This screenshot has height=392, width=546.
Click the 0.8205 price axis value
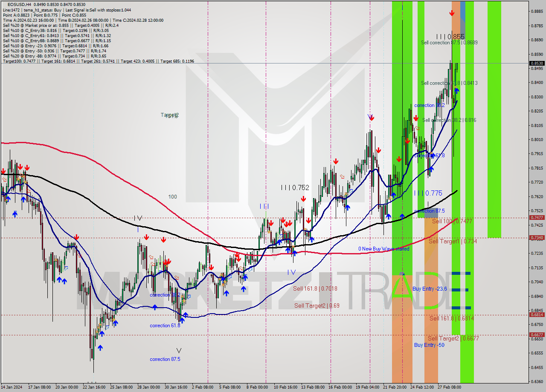(537, 111)
